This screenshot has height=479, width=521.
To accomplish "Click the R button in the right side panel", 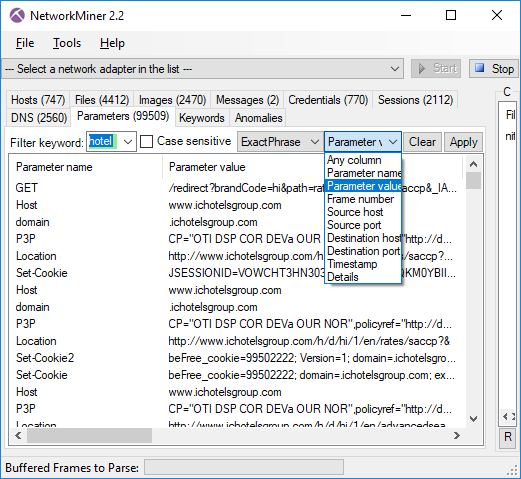I will (x=508, y=437).
